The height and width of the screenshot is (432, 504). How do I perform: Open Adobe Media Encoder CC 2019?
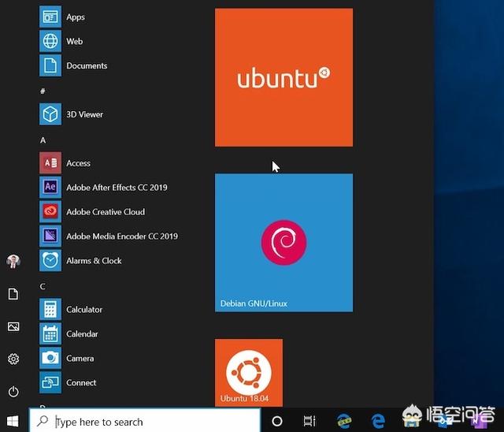point(121,236)
